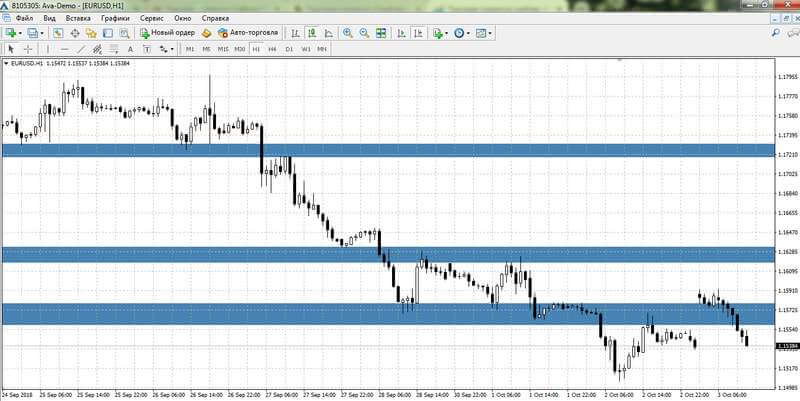
Task: Open the Вставка menu
Action: tap(78, 18)
